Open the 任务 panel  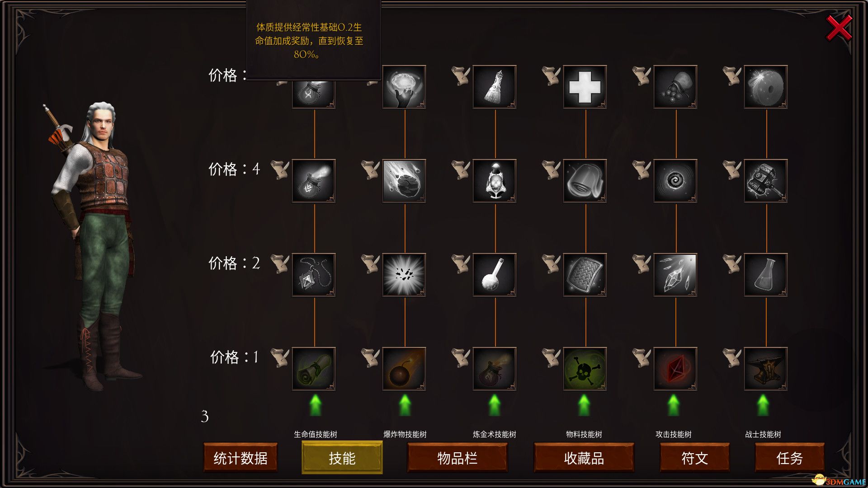(789, 458)
